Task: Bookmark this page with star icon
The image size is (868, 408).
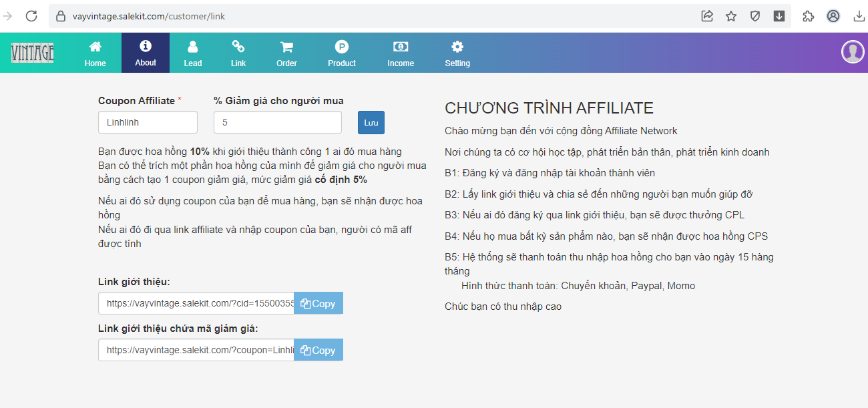Action: click(731, 16)
